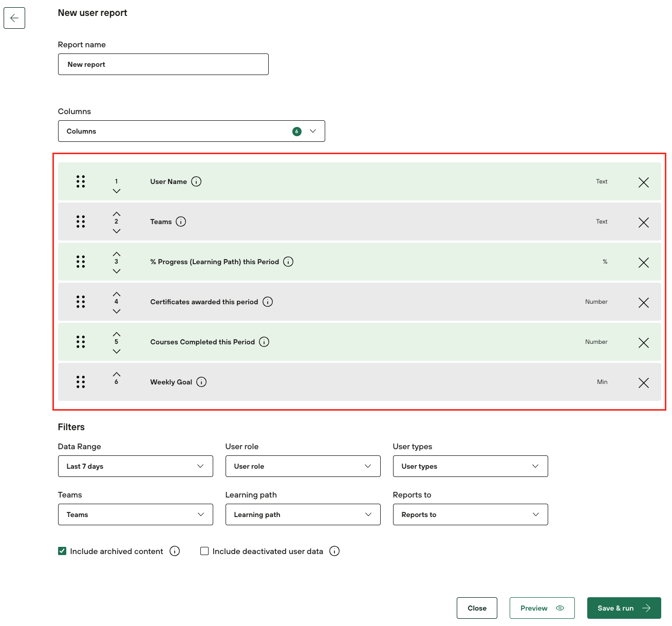This screenshot has height=626, width=672.
Task: Click the Save & run button
Action: coord(624,608)
